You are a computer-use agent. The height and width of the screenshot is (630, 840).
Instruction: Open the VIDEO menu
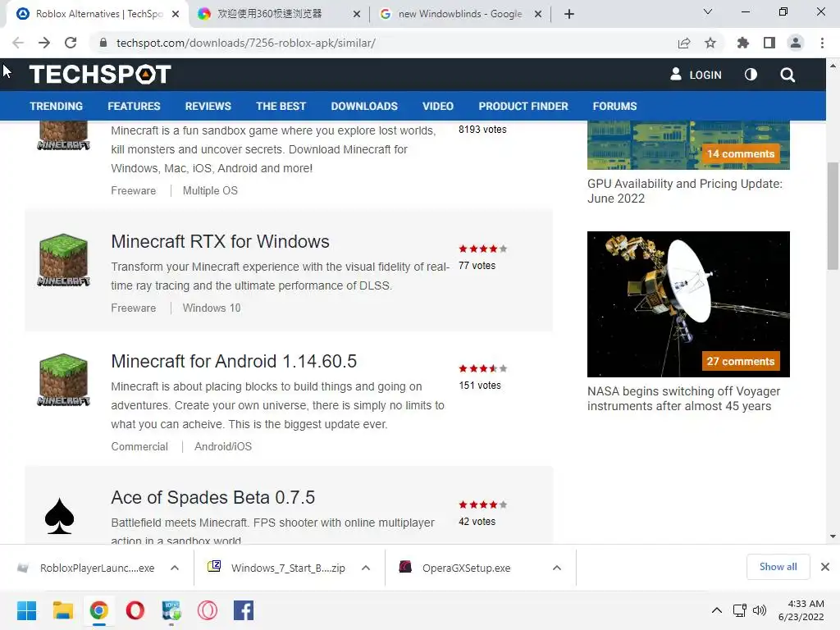[438, 106]
